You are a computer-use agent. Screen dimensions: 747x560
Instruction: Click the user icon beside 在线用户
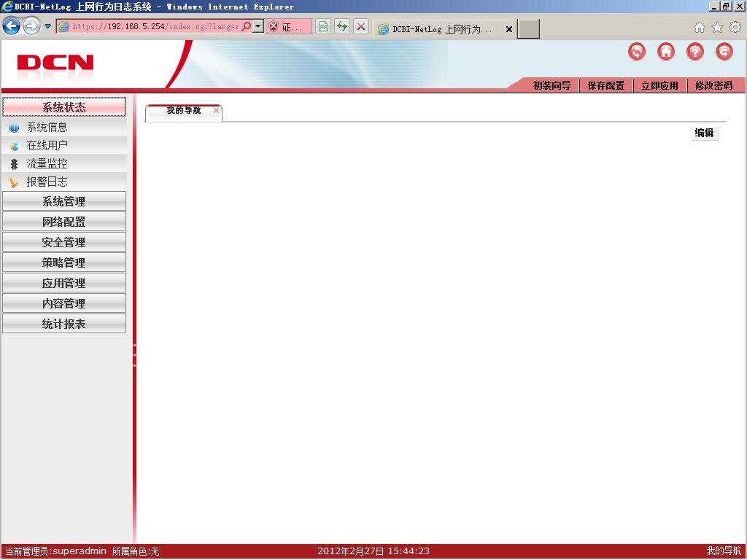pyautogui.click(x=15, y=146)
